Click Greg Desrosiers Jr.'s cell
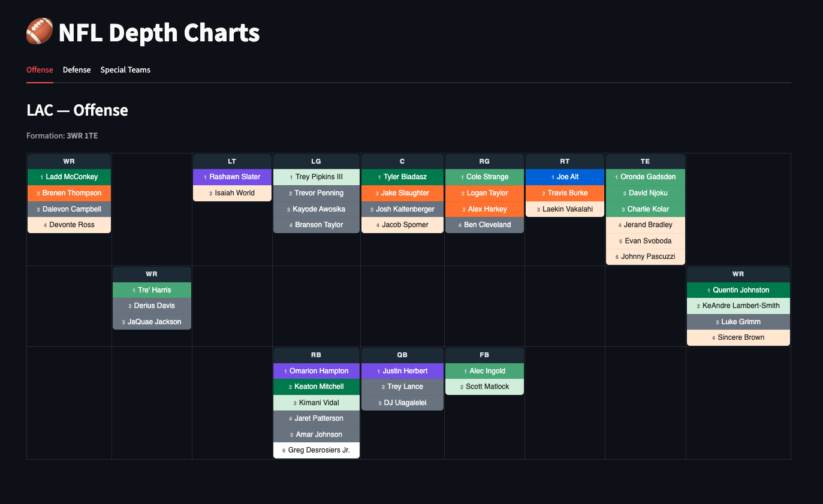Viewport: 823px width, 504px height. pos(316,450)
